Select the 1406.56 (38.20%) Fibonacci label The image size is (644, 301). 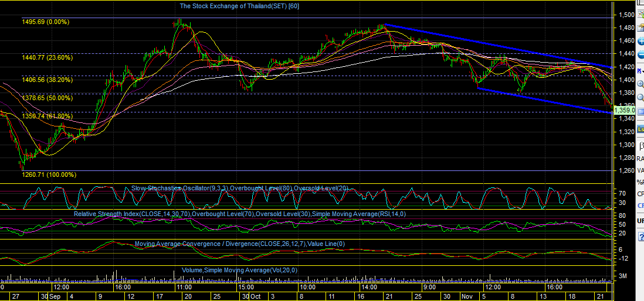[48, 80]
